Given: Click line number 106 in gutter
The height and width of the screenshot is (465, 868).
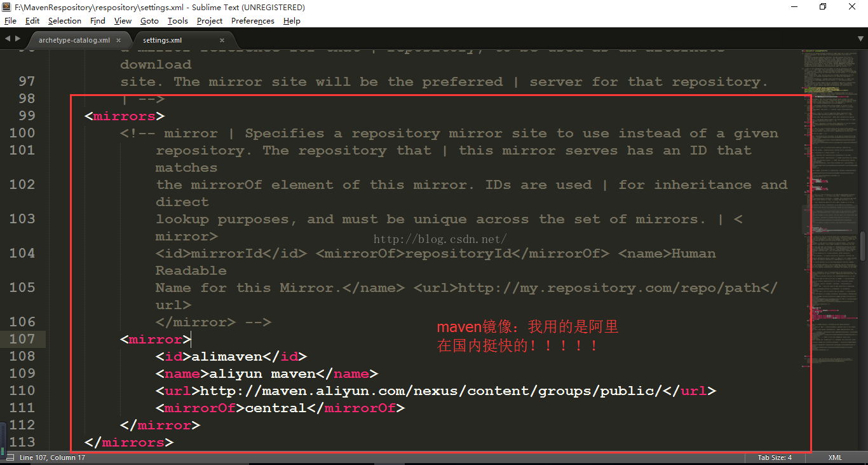Looking at the screenshot, I should point(22,322).
